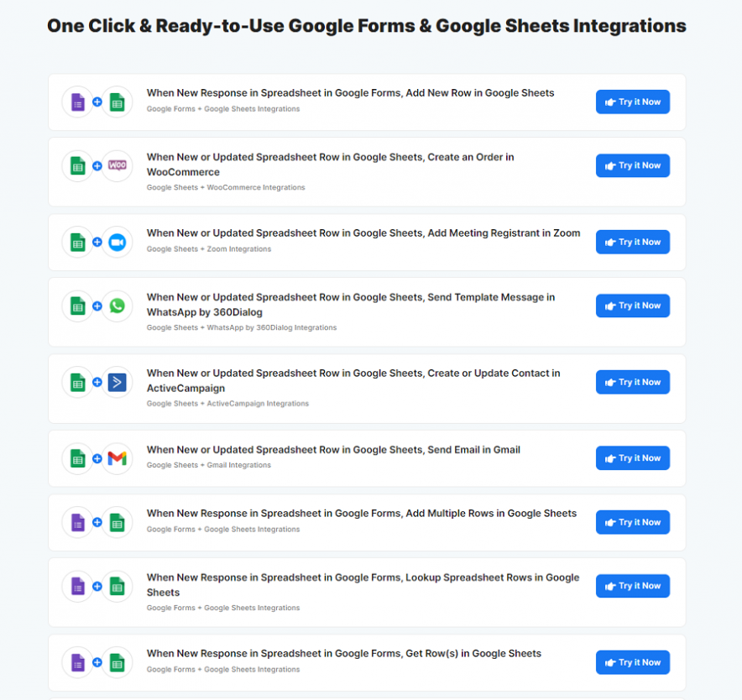Click the Gmail icon in the send email row

pyautogui.click(x=118, y=458)
